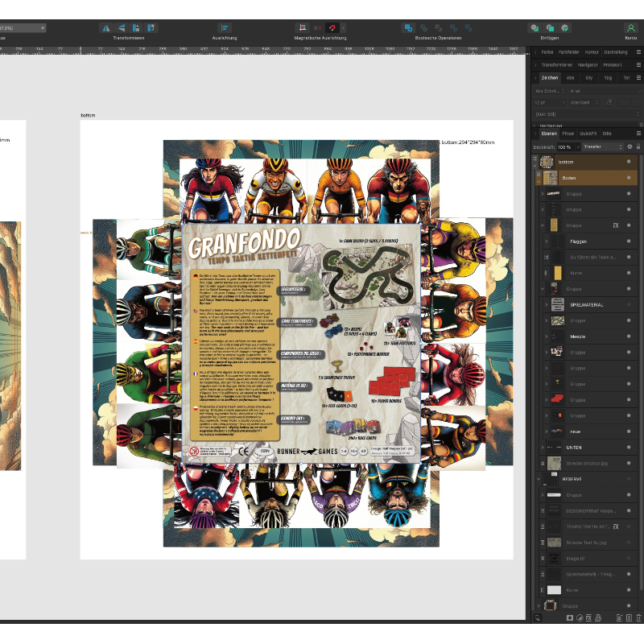
Task: Open the Ebenen panel hamburger menu
Action: [638, 134]
